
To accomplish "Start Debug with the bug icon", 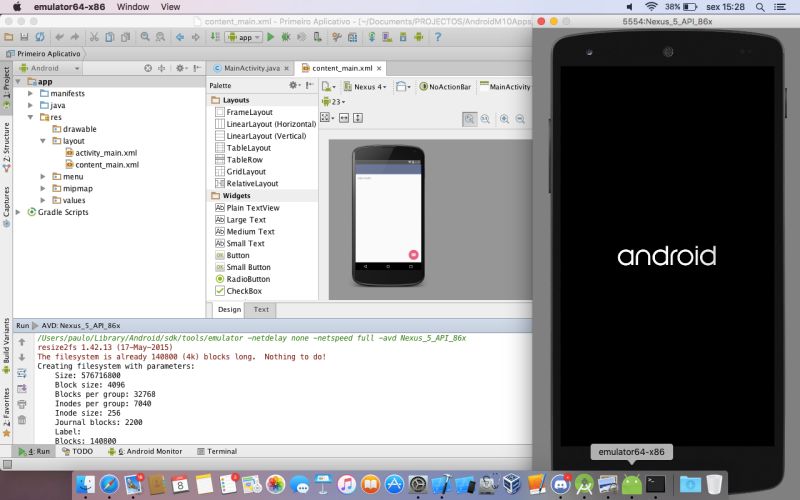I will [x=286, y=37].
